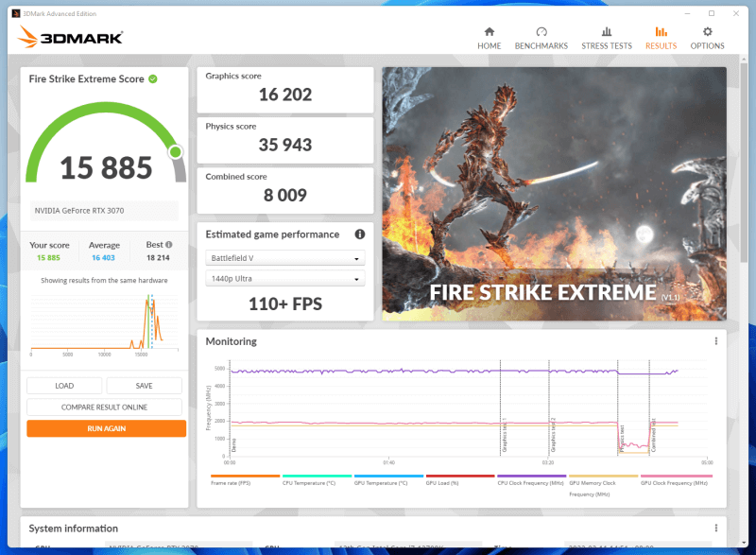This screenshot has height=555, width=756.
Task: Click the 110+ FPS estimate text
Action: (x=285, y=304)
